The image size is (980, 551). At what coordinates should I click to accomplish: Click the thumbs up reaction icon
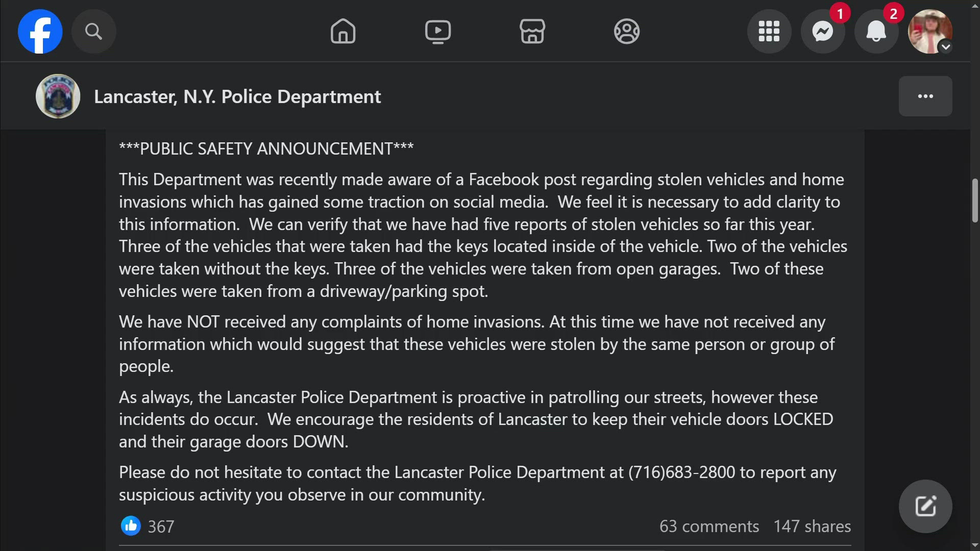(x=131, y=526)
